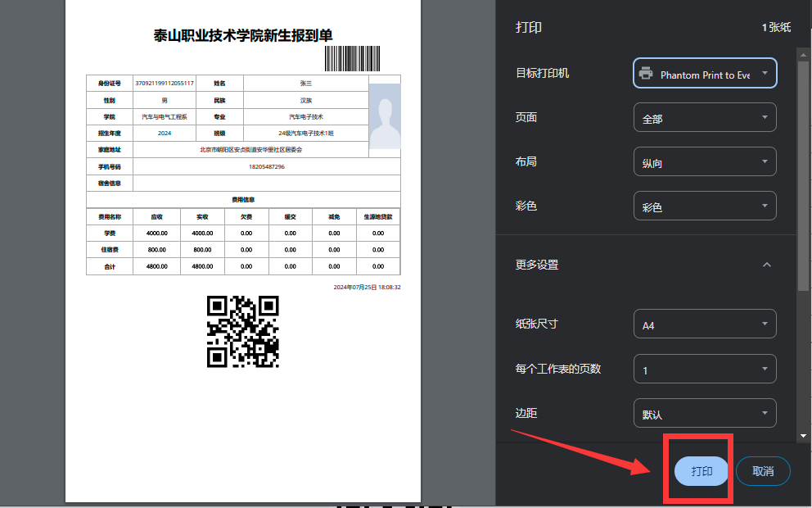Open the 边距 margins dropdown showing 默认

pos(705,413)
